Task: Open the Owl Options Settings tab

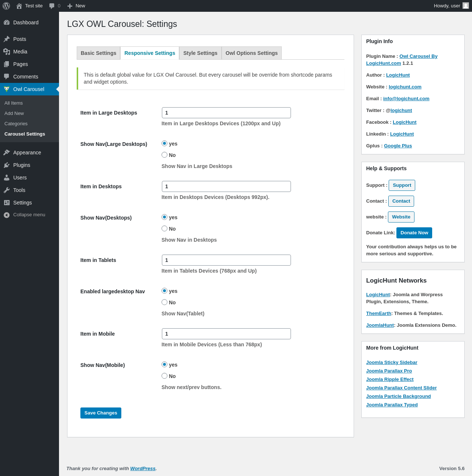Action: tap(251, 53)
